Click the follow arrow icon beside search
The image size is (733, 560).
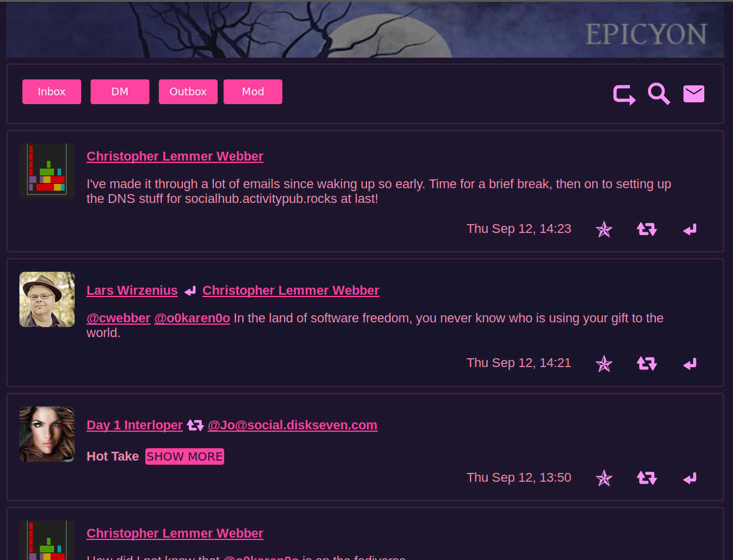pyautogui.click(x=624, y=95)
